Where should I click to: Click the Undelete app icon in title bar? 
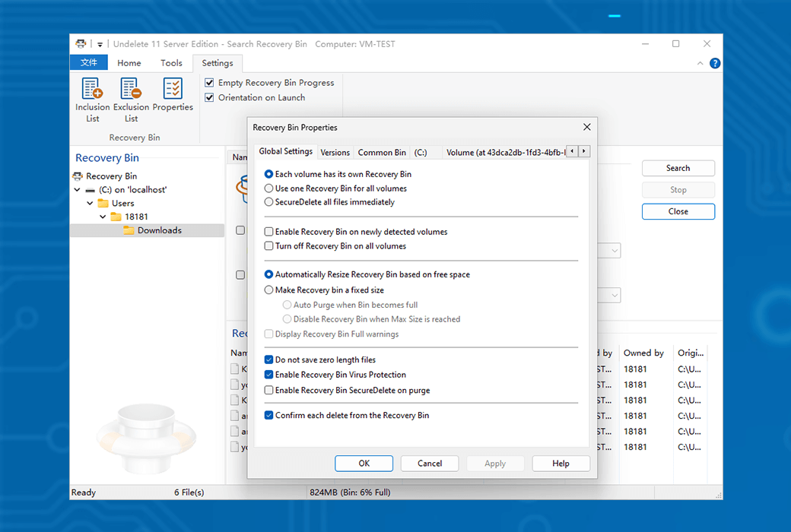pos(81,44)
